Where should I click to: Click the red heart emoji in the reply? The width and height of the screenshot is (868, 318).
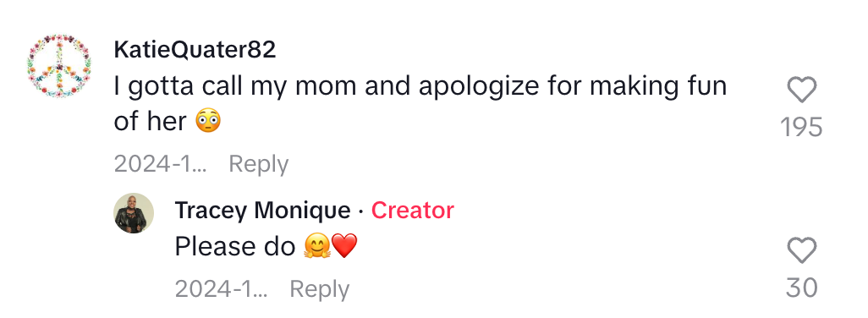344,245
